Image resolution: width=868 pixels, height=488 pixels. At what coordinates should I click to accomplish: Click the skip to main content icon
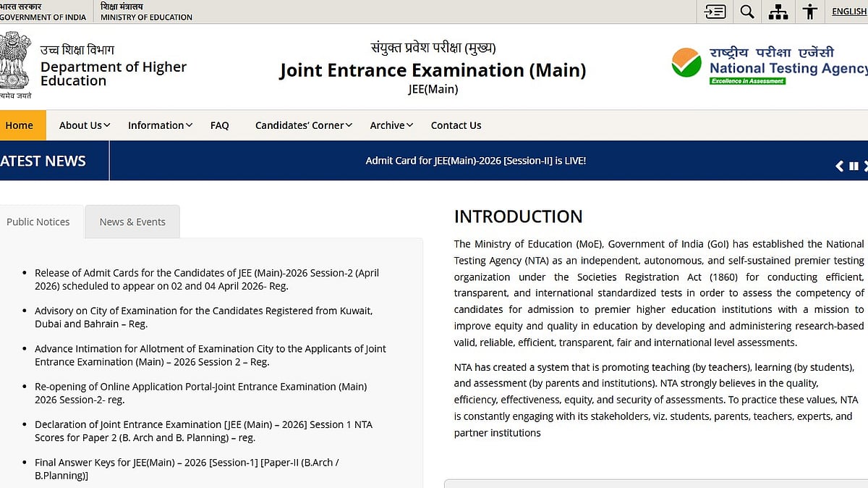715,12
